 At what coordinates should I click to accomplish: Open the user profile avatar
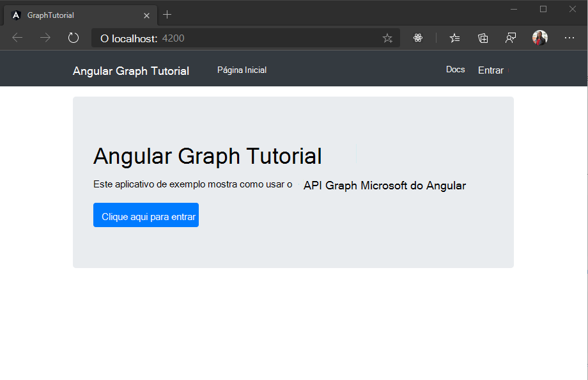[x=540, y=38]
